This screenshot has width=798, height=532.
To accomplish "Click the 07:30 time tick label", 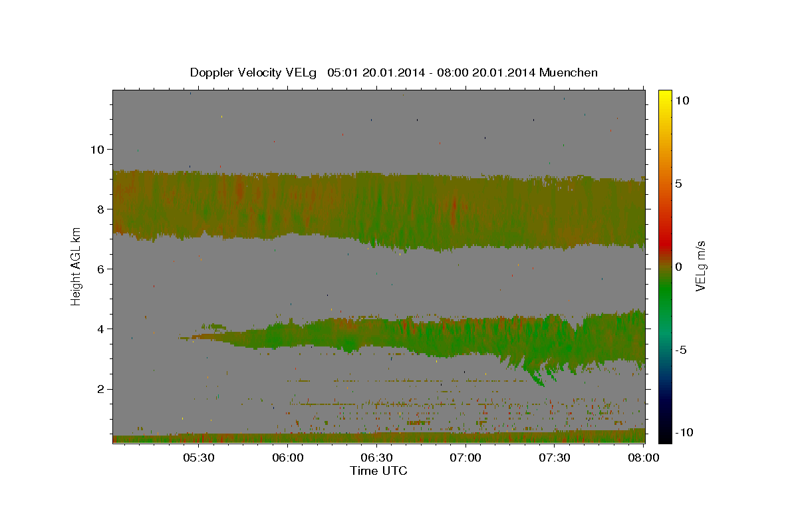I will [555, 458].
